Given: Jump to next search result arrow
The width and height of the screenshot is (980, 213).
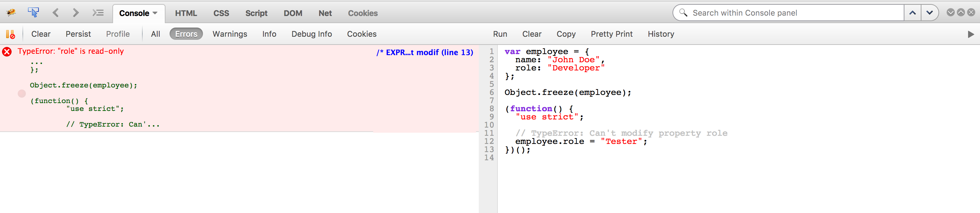Looking at the screenshot, I should 929,13.
